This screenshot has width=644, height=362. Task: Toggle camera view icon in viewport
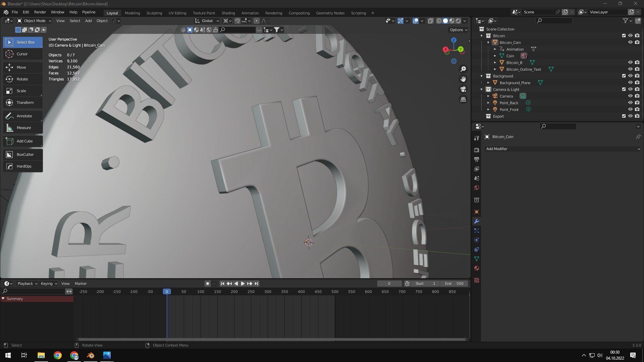463,89
